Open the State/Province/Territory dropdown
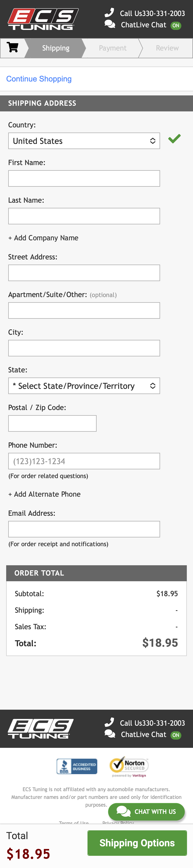The image size is (193, 868). 84,385
